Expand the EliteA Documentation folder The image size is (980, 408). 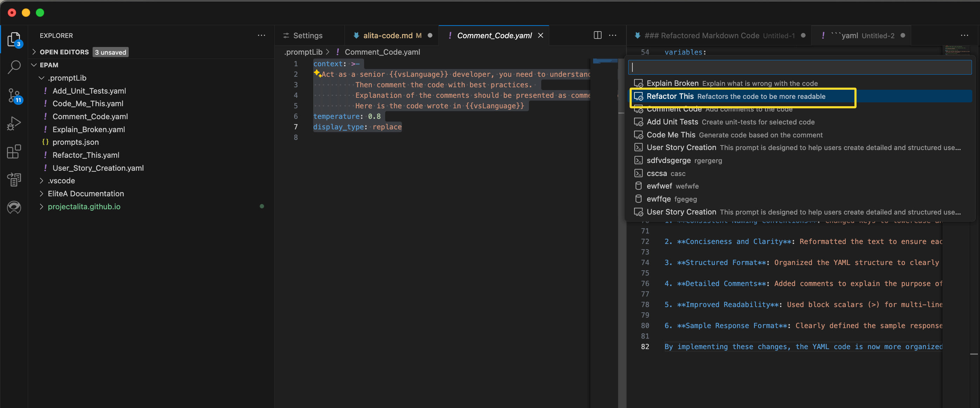tap(41, 193)
